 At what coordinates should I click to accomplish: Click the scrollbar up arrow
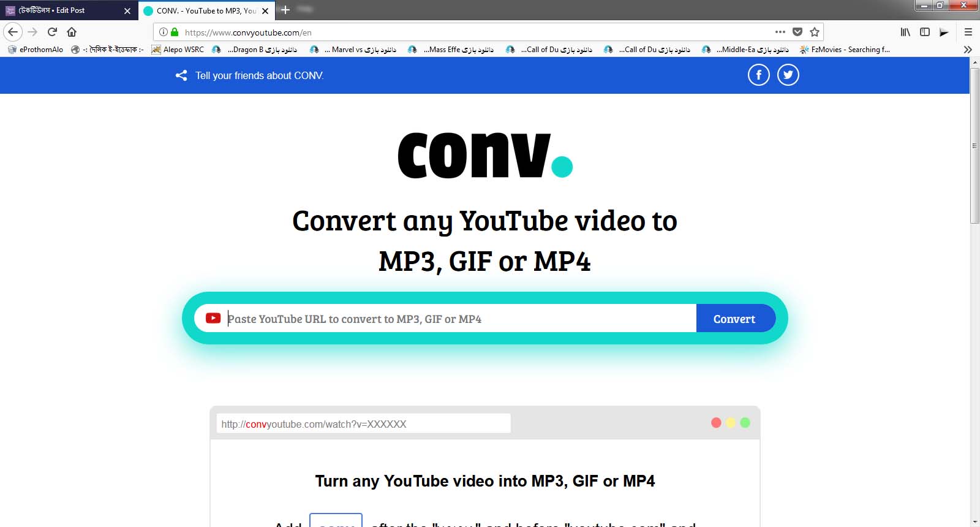click(x=974, y=63)
